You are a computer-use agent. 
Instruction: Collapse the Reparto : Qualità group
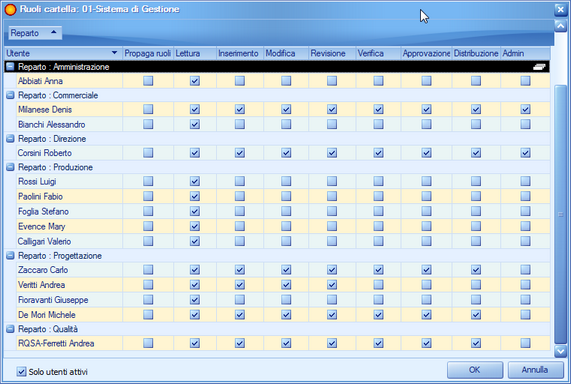point(10,329)
